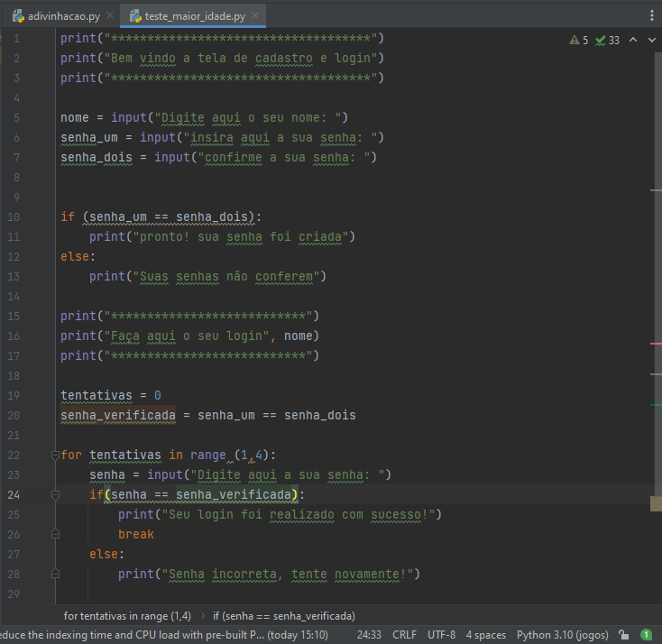Click the warnings triangle inspection icon
The width and height of the screenshot is (662, 644).
pyautogui.click(x=574, y=40)
